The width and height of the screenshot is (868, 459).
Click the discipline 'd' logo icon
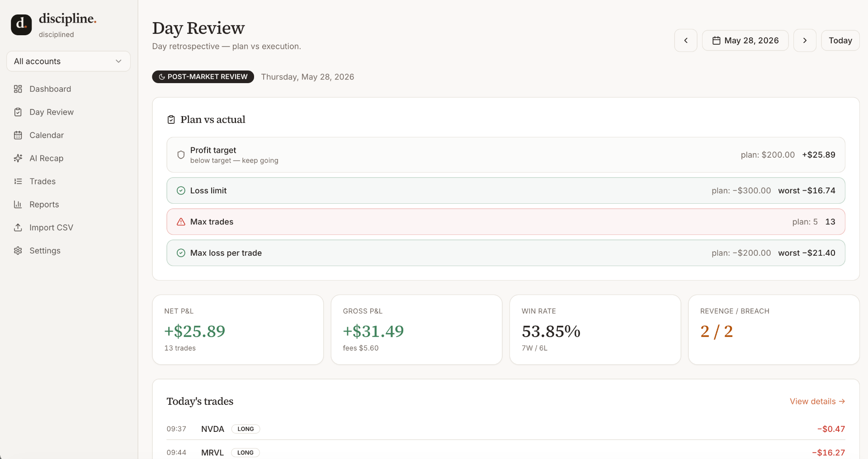pyautogui.click(x=21, y=24)
